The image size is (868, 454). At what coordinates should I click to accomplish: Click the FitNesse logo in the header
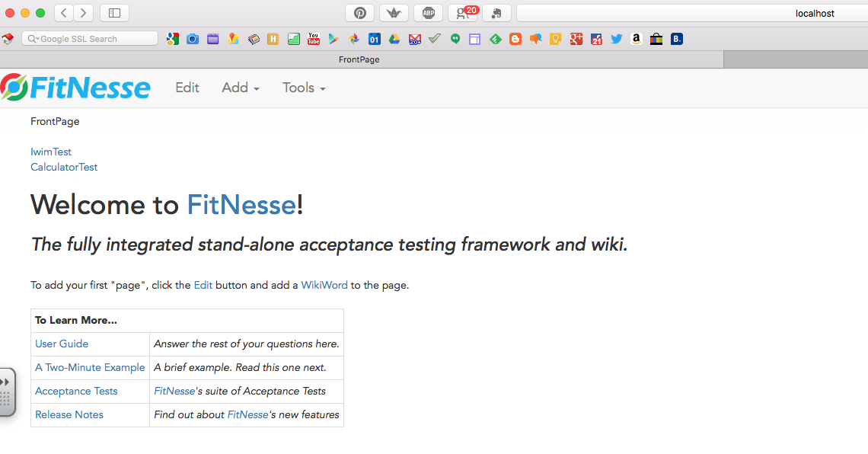pos(76,88)
